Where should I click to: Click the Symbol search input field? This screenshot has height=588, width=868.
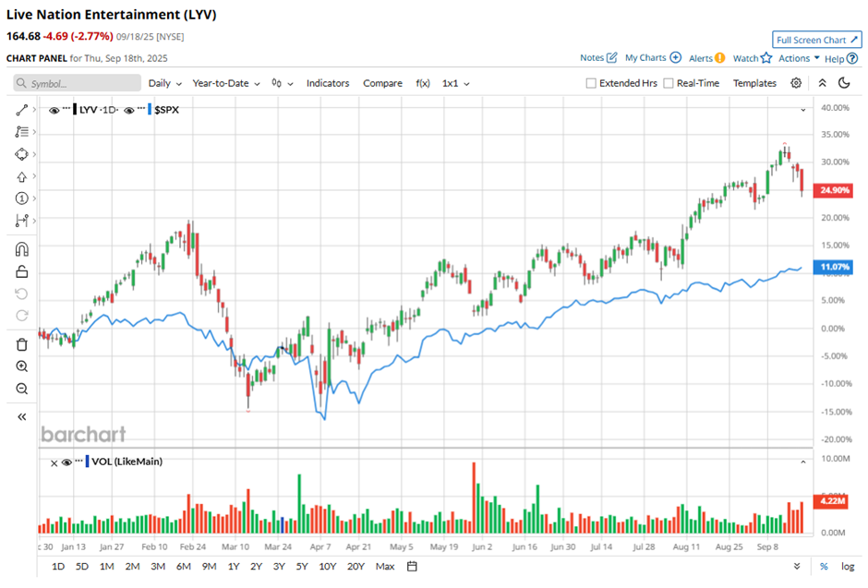[78, 83]
